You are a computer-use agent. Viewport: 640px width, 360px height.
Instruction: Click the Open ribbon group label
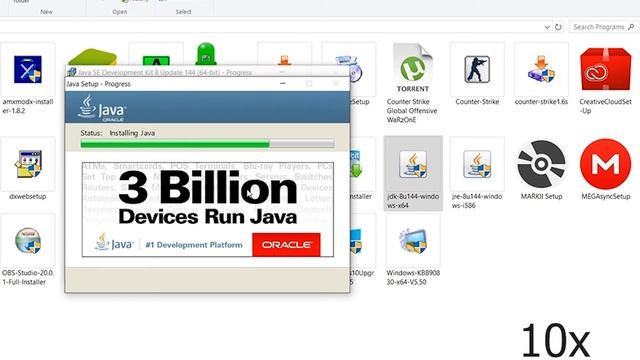click(x=120, y=12)
